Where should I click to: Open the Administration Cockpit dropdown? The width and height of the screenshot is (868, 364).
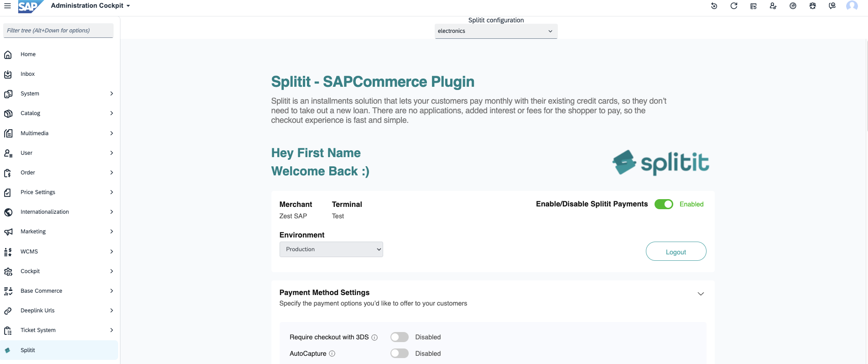(90, 5)
